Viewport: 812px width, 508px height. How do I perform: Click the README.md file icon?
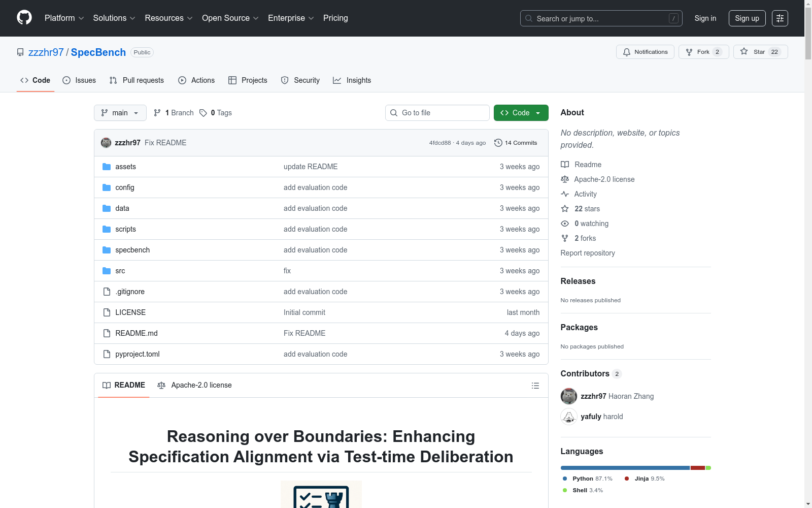(107, 333)
